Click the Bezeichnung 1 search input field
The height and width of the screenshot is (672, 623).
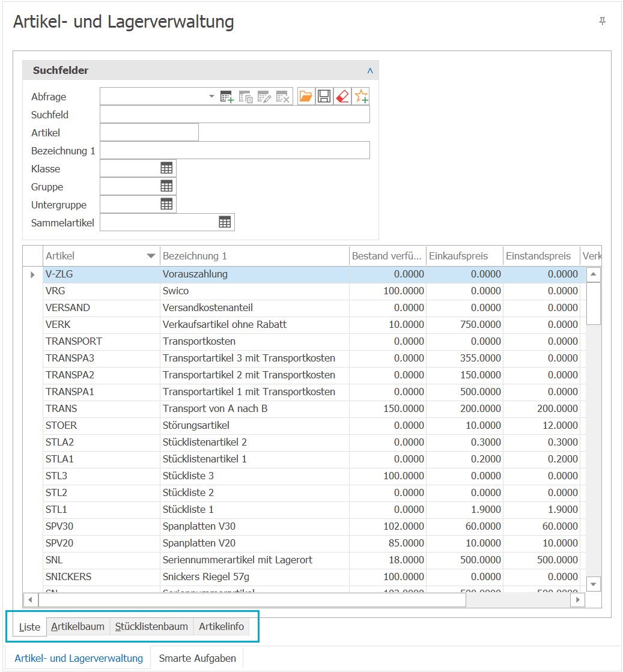point(235,150)
